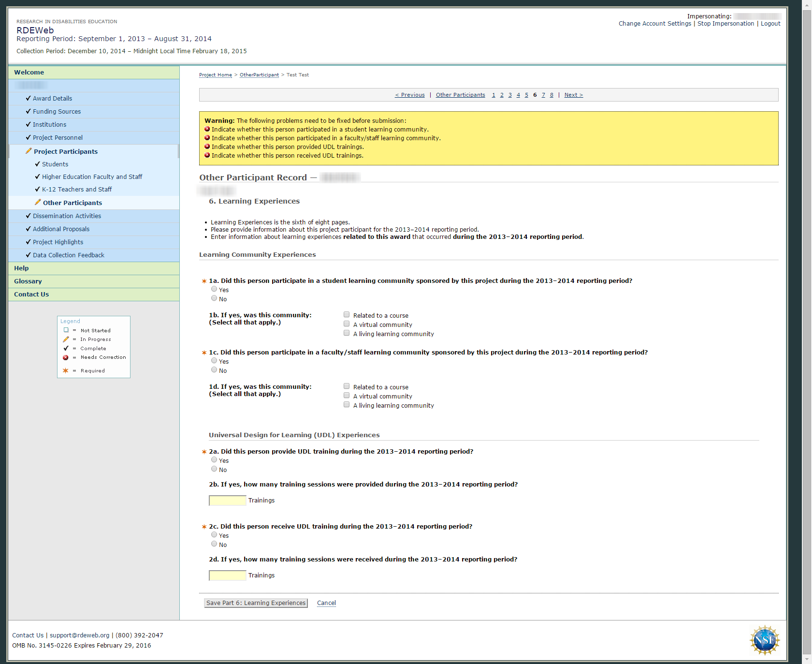This screenshot has width=812, height=664.
Task: Click the checkmark icon next to Award Details
Action: pos(28,98)
